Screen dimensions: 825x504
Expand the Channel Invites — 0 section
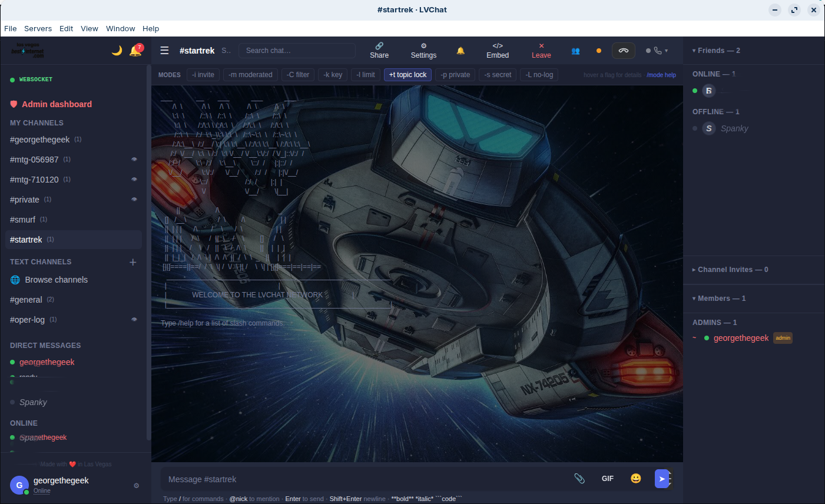point(730,270)
